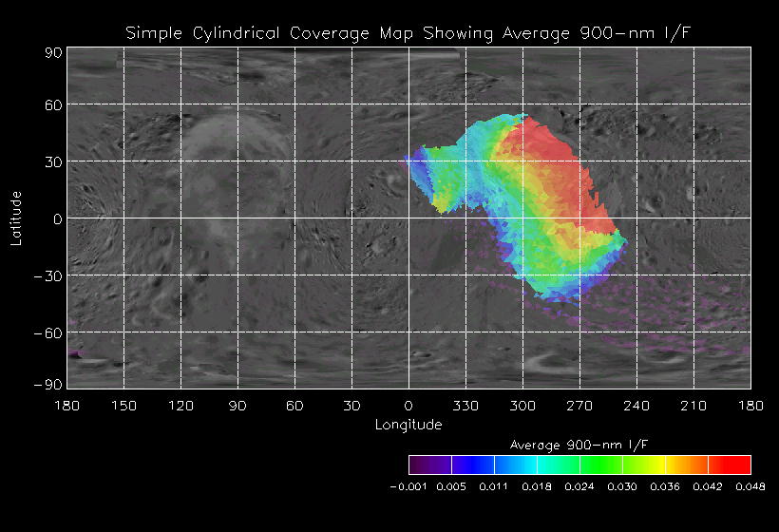Click the green colorbar segment

click(x=601, y=465)
